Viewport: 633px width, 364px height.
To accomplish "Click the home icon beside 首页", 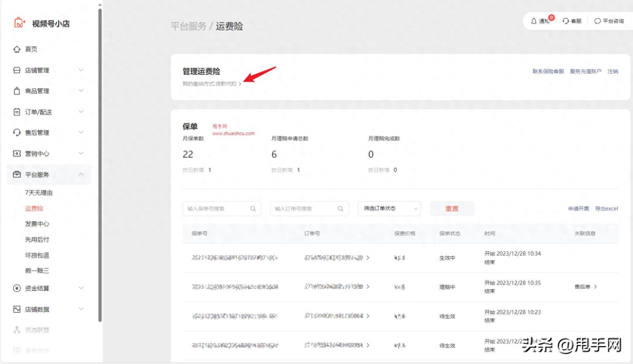I will [17, 49].
